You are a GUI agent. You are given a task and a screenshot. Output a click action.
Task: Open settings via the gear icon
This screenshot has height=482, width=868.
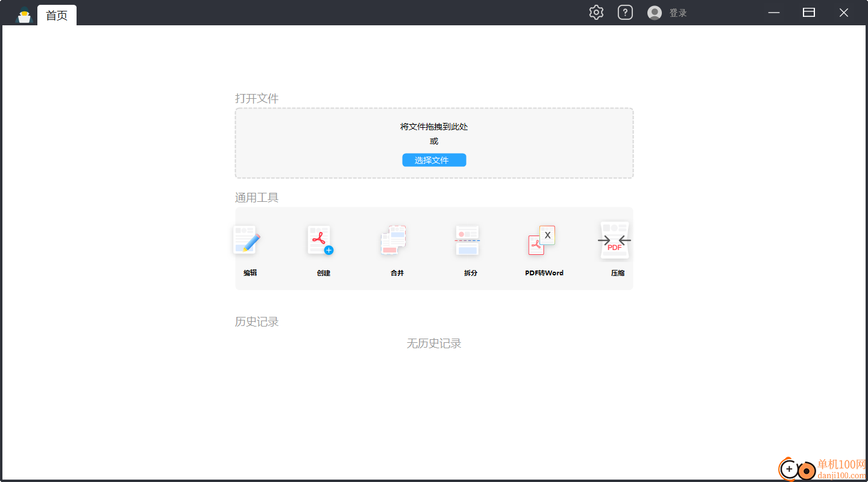[596, 12]
